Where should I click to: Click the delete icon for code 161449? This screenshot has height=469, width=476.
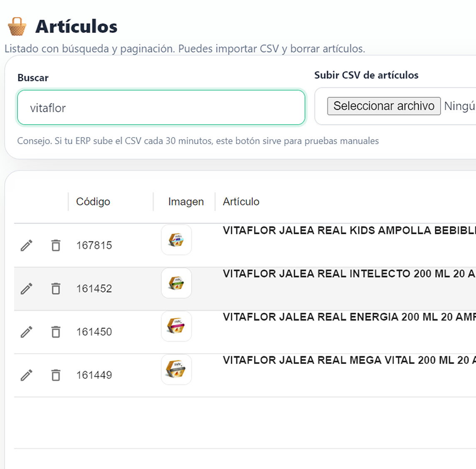[56, 375]
